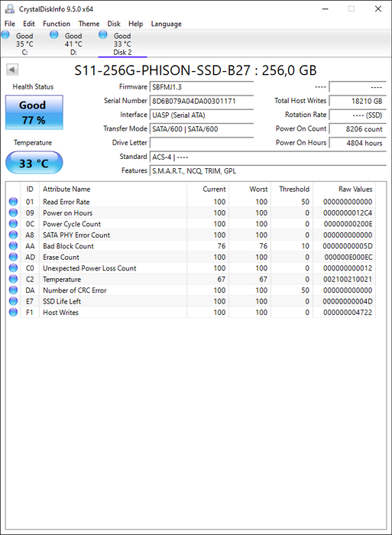Select the SSD Life Left attribute name

62,301
